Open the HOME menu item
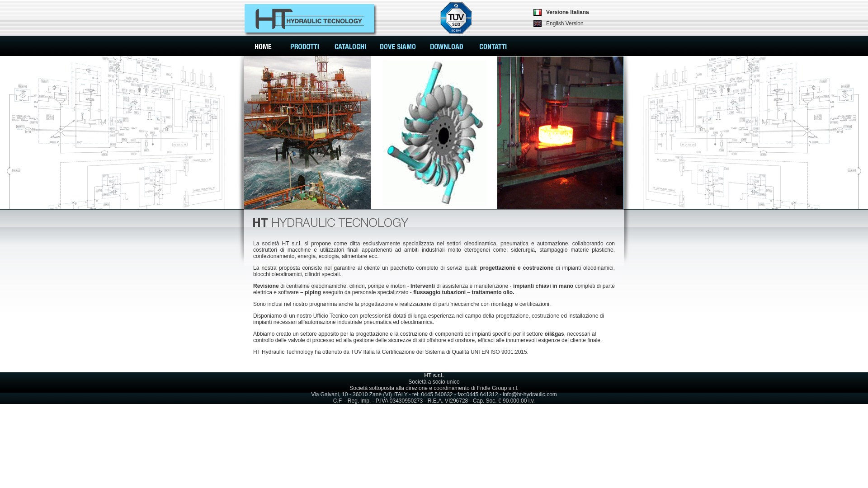 (263, 47)
